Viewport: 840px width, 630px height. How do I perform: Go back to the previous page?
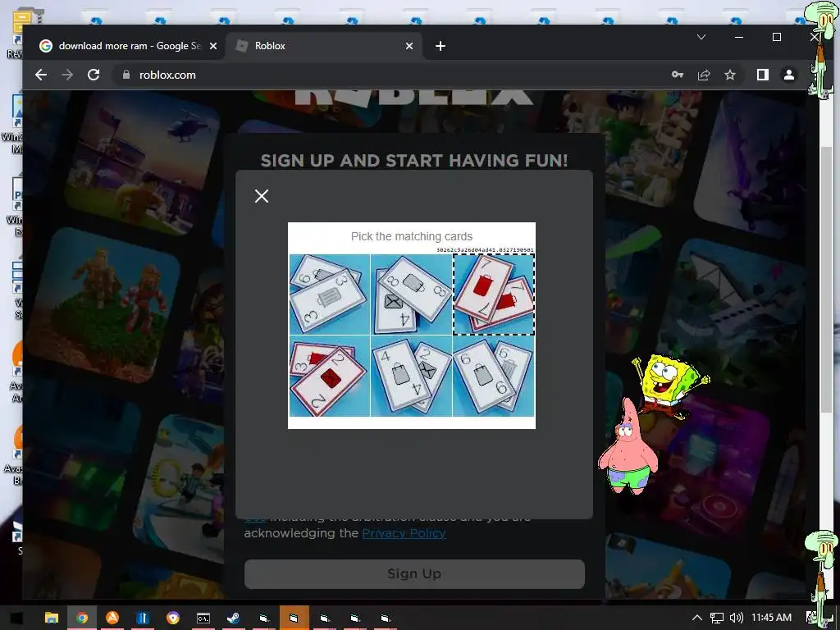tap(41, 75)
